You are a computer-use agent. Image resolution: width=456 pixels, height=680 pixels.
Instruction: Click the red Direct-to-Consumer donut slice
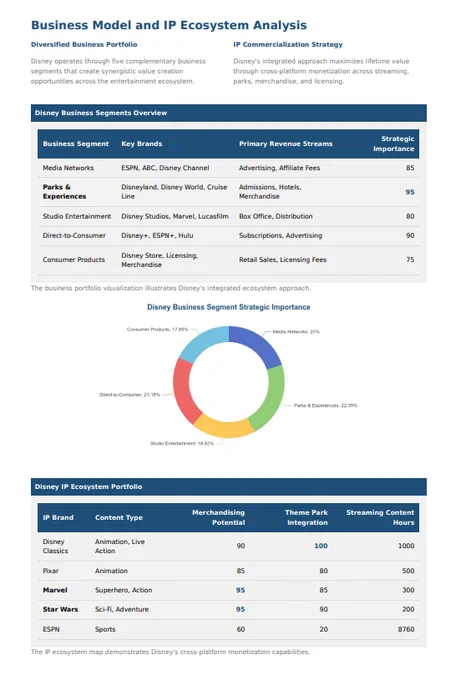pyautogui.click(x=182, y=391)
